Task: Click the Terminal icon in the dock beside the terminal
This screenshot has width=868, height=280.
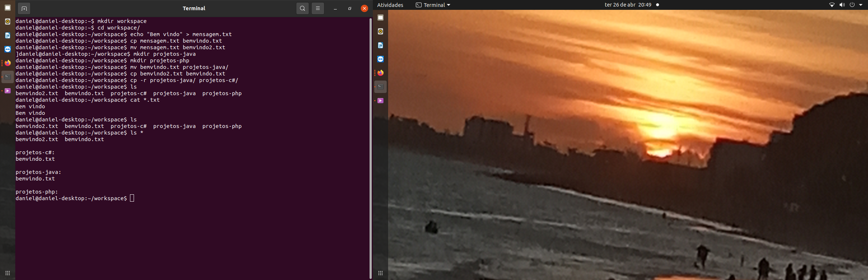Action: 8,77
